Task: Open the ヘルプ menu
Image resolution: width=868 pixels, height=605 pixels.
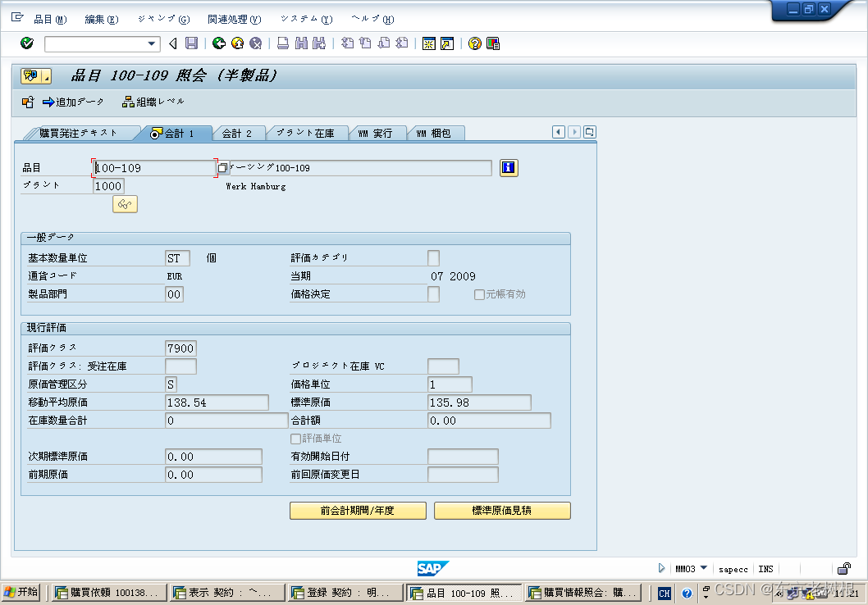Action: click(x=372, y=20)
